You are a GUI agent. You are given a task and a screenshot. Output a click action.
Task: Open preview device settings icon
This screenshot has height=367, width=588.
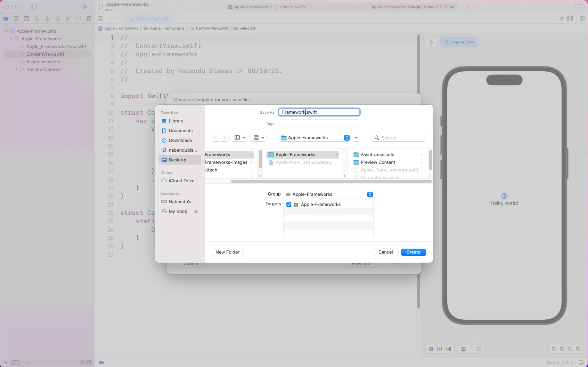pos(464,349)
